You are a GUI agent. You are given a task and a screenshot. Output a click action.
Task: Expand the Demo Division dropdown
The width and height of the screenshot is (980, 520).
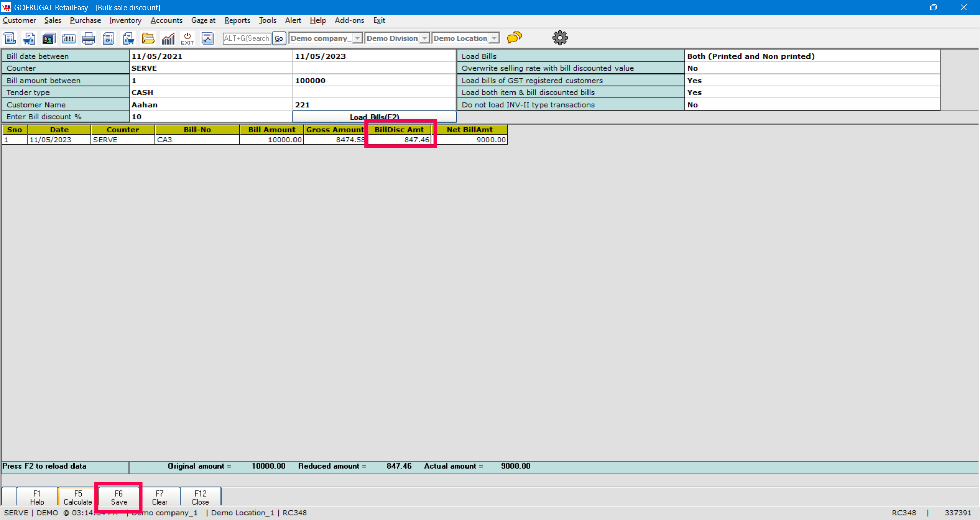(424, 38)
